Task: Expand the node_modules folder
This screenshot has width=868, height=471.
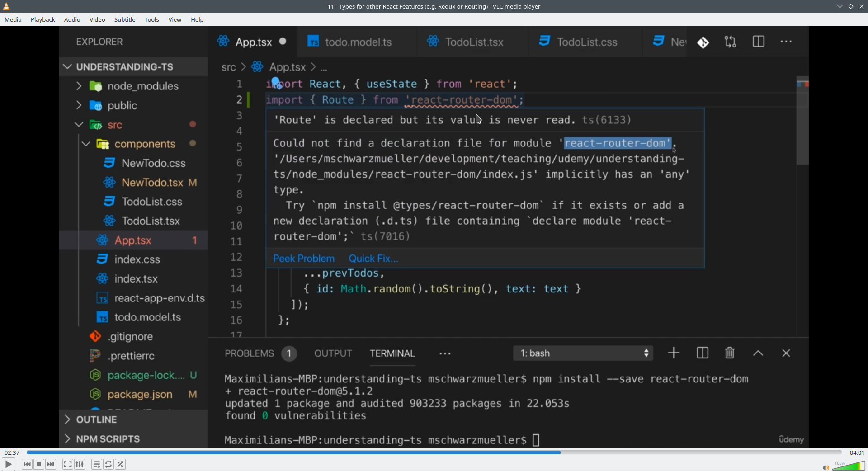Action: [x=79, y=86]
